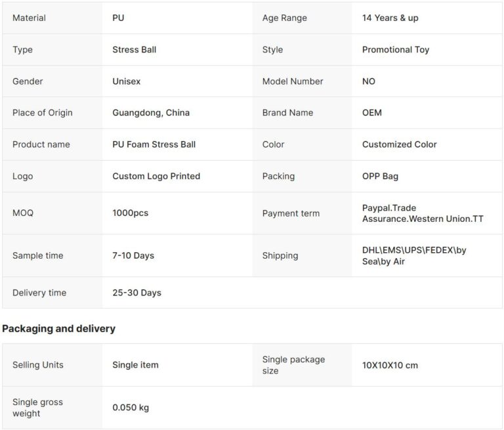Click the DHL\EMS\UPS shipping methods text
The width and height of the screenshot is (504, 430).
[414, 255]
